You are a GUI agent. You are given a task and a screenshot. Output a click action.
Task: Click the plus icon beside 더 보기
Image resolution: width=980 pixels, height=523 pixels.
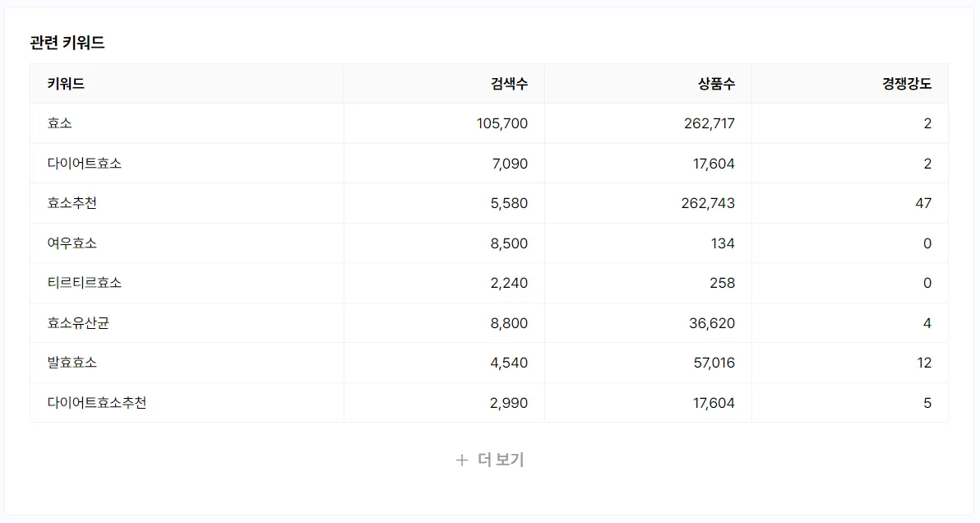[462, 461]
